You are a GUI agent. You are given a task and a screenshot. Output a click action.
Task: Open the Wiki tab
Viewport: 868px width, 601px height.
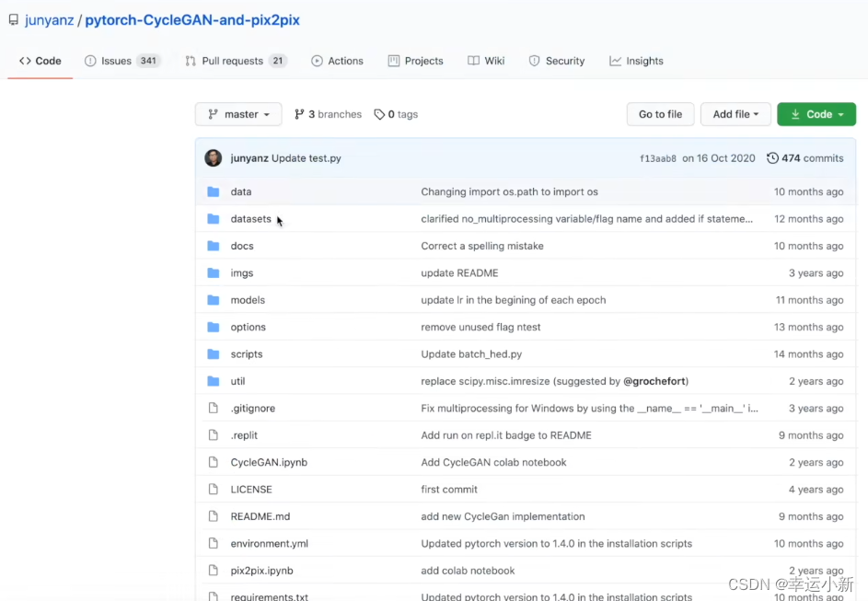[486, 61]
